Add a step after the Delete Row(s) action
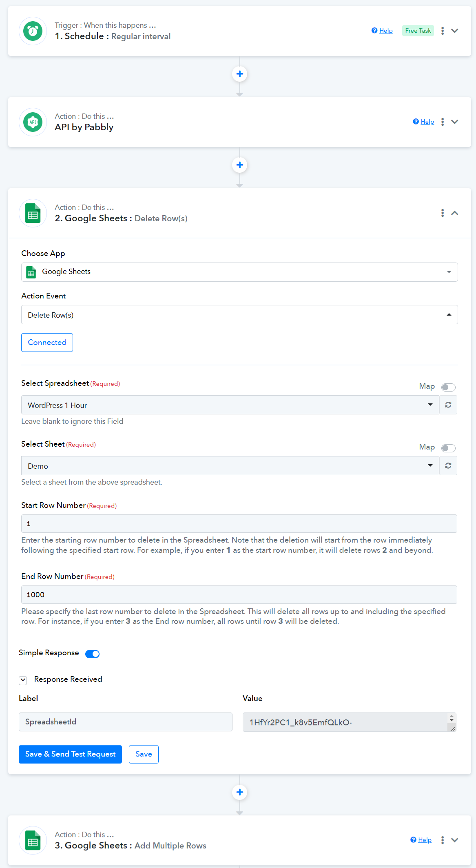The image size is (476, 868). coord(240,792)
